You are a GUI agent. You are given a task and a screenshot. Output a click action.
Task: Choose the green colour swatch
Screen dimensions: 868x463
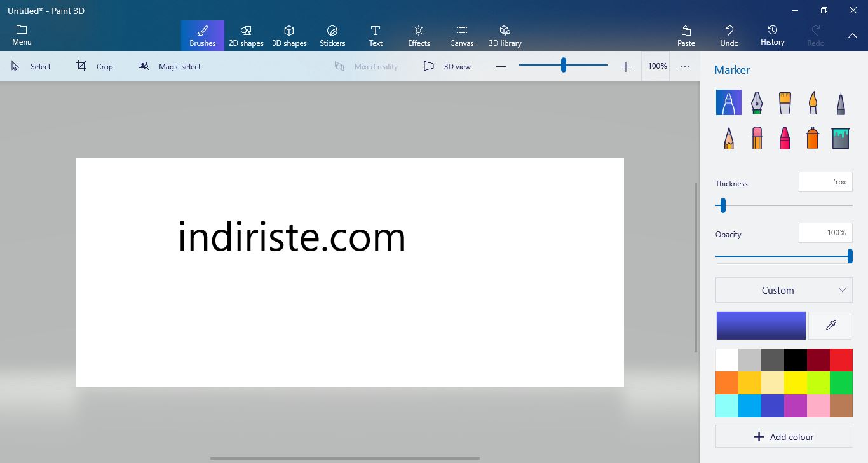click(841, 383)
